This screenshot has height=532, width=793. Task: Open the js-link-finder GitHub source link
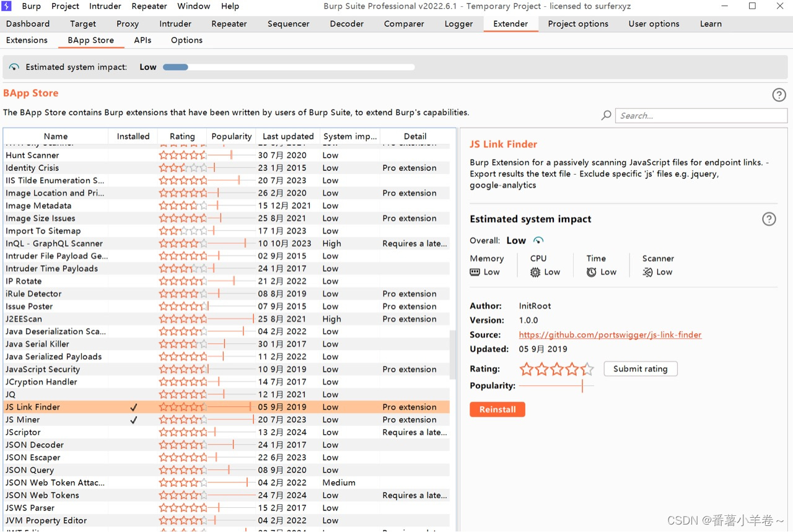610,335
